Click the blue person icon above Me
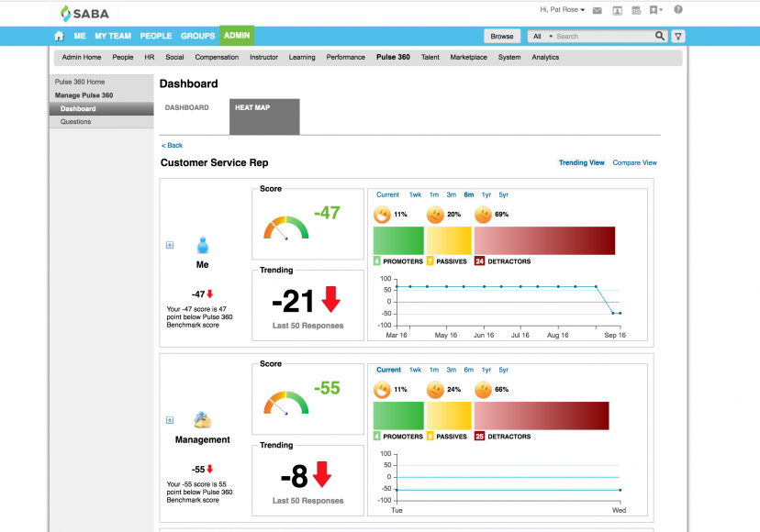The image size is (760, 532). pos(203,246)
